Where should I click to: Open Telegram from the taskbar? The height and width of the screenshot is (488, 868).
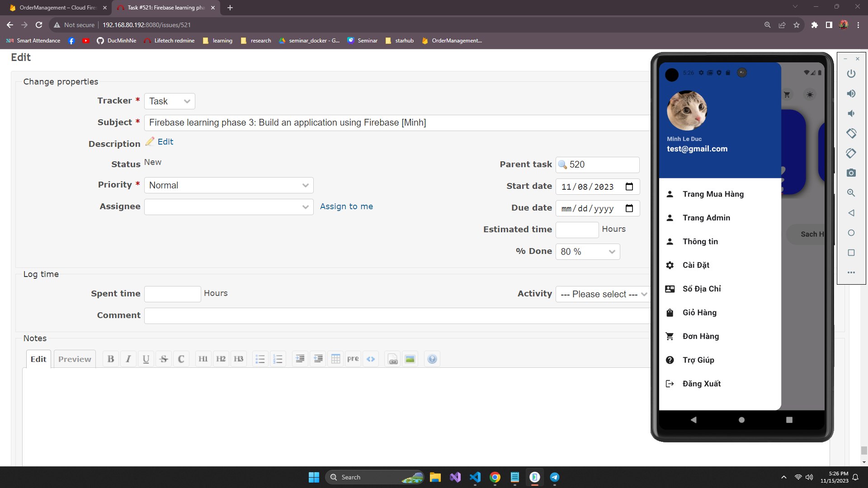coord(555,477)
